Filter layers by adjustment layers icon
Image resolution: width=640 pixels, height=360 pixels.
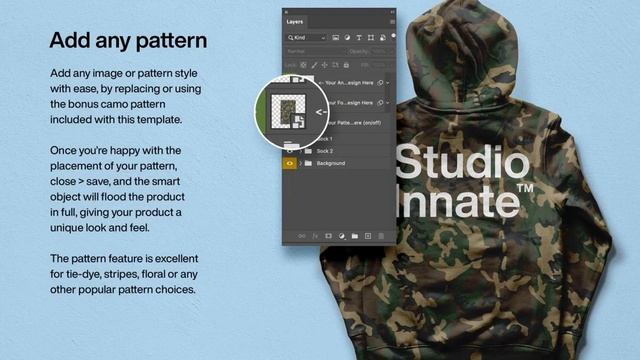coord(347,38)
